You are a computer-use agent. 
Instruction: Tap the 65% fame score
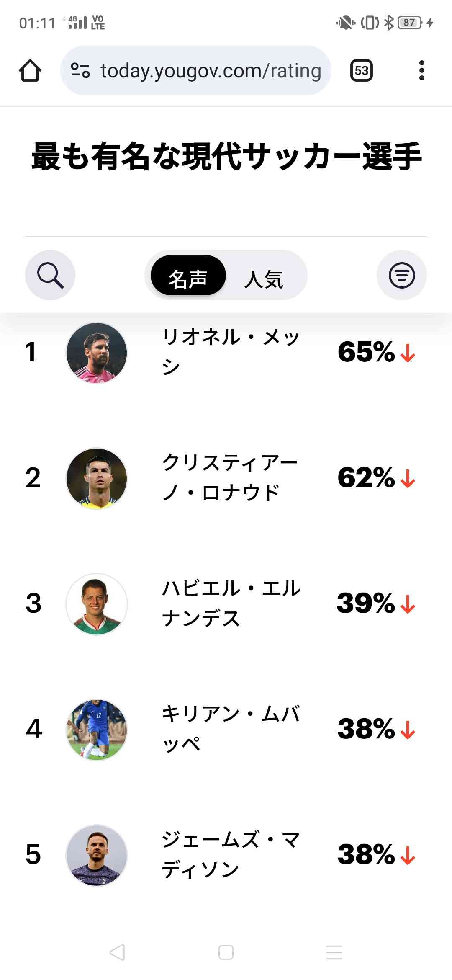[366, 352]
